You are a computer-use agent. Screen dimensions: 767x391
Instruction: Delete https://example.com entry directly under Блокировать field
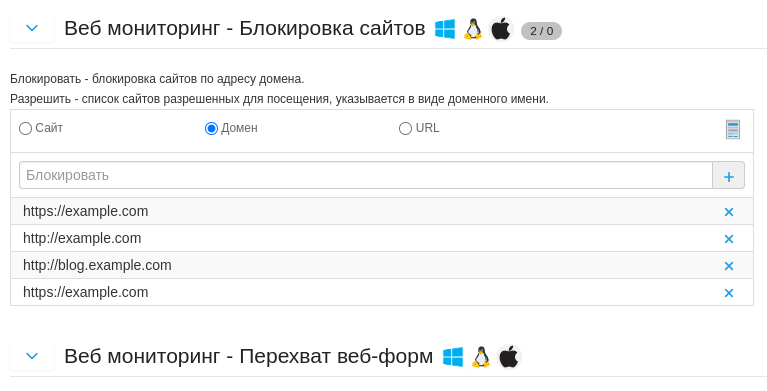coord(729,212)
